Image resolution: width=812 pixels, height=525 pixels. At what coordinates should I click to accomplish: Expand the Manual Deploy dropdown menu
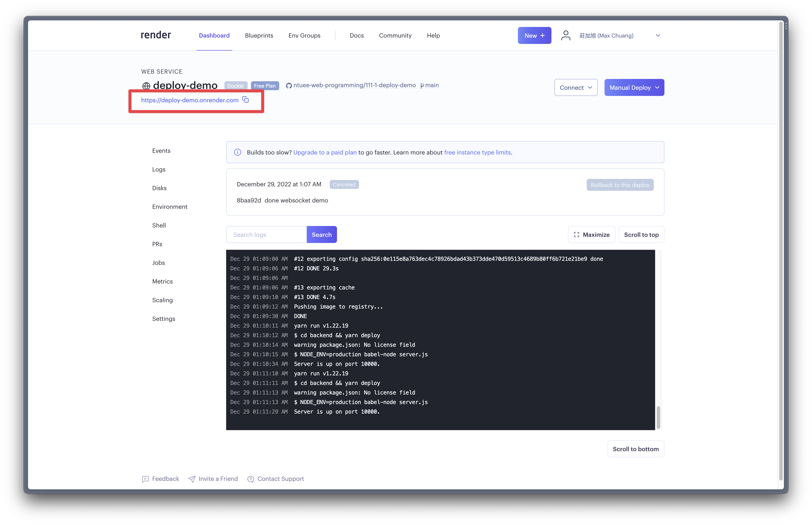click(x=659, y=87)
